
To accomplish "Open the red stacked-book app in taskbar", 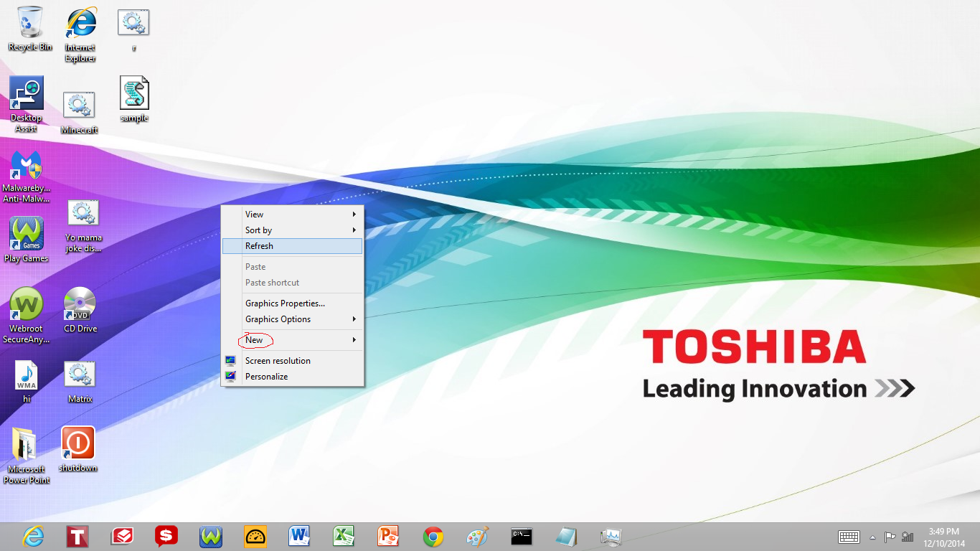I will click(x=122, y=536).
